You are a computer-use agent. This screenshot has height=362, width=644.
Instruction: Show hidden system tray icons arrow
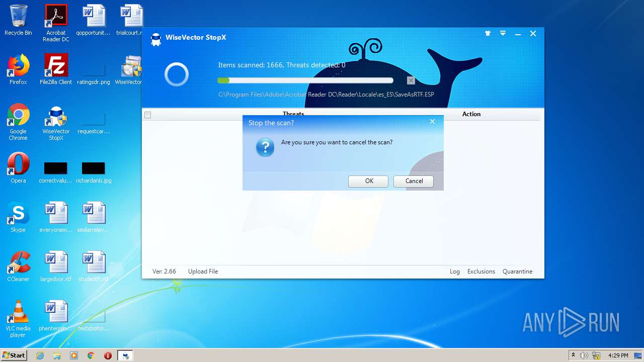[573, 355]
